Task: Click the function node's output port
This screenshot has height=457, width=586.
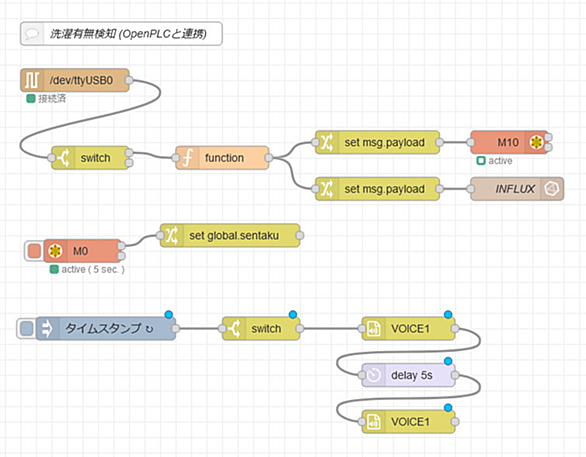Action: coord(268,158)
